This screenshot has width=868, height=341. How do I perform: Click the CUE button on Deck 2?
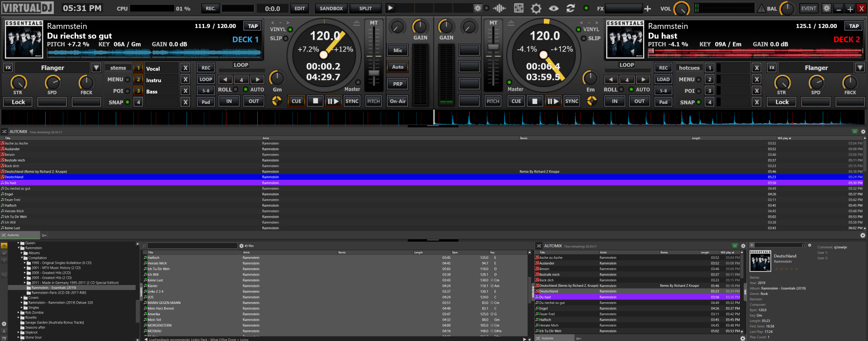point(516,101)
